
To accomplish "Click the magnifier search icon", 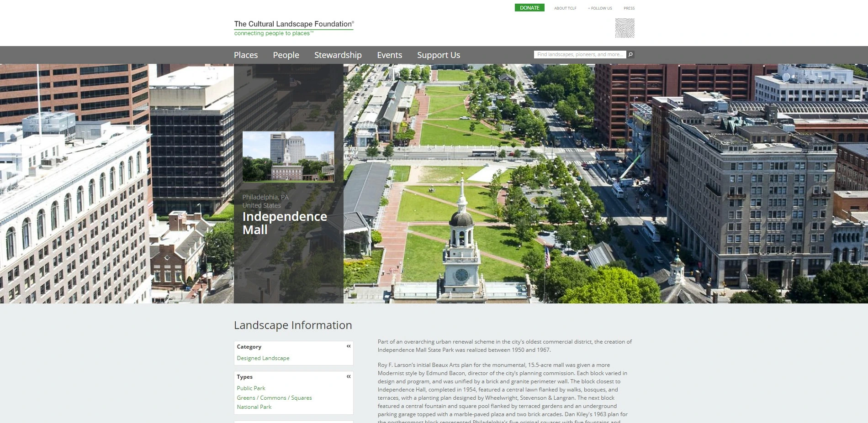I will [630, 54].
